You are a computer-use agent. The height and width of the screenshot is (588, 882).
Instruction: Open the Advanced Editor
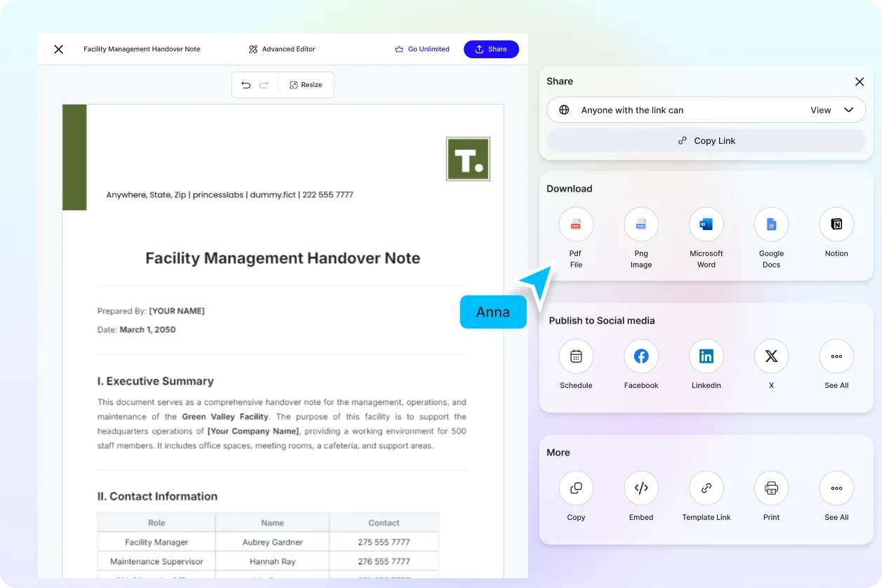pyautogui.click(x=282, y=49)
